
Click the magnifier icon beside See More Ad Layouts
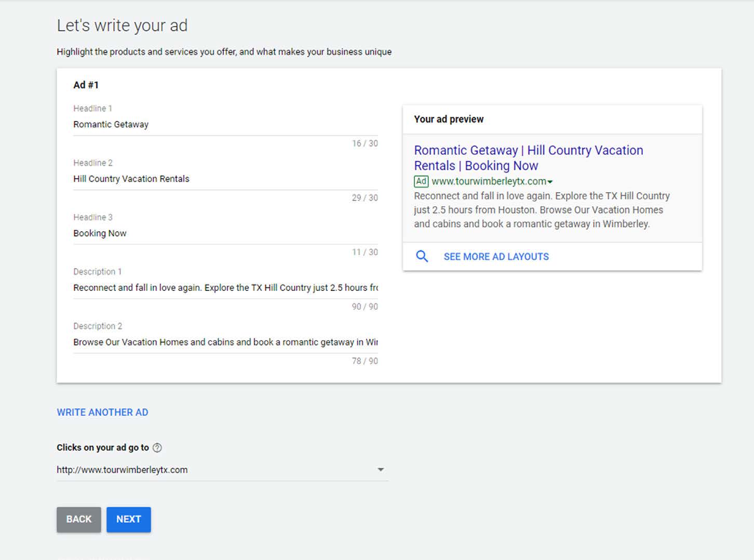coord(422,256)
